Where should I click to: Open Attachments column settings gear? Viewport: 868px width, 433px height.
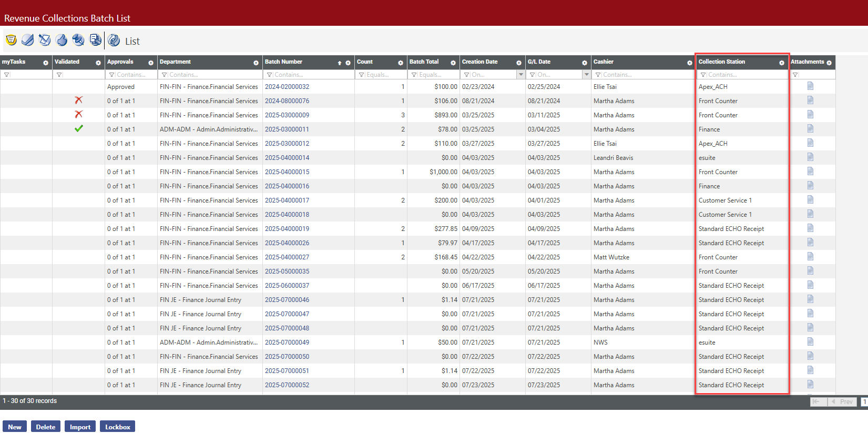[829, 63]
